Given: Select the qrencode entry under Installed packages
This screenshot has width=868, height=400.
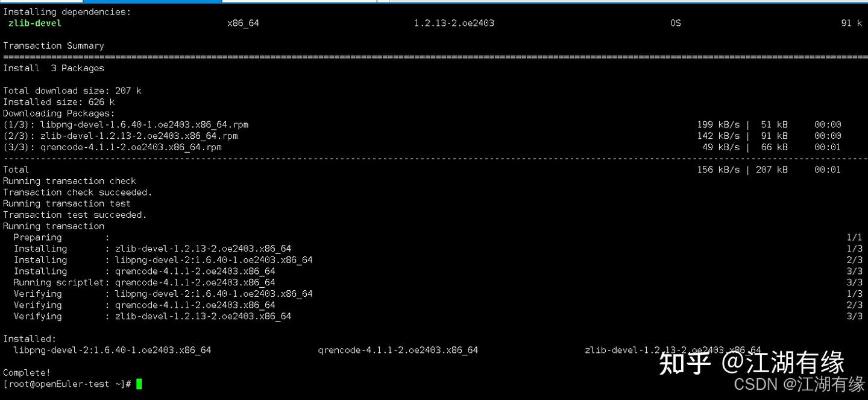Looking at the screenshot, I should click(398, 350).
